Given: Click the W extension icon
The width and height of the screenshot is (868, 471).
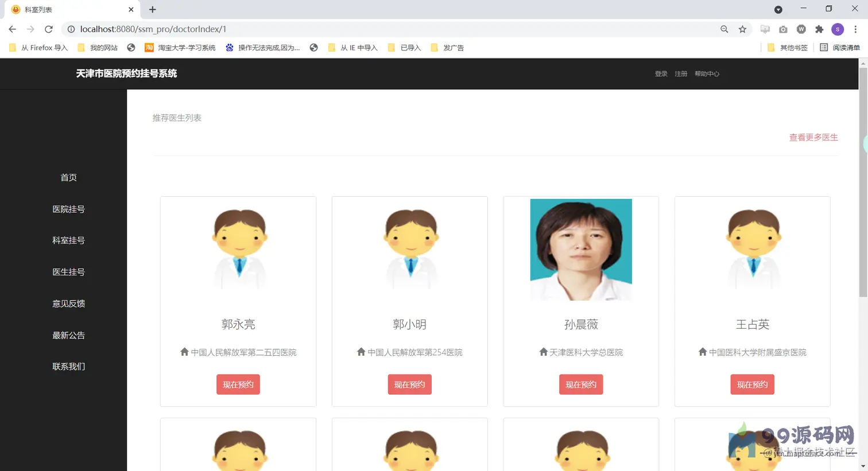Looking at the screenshot, I should (x=801, y=29).
